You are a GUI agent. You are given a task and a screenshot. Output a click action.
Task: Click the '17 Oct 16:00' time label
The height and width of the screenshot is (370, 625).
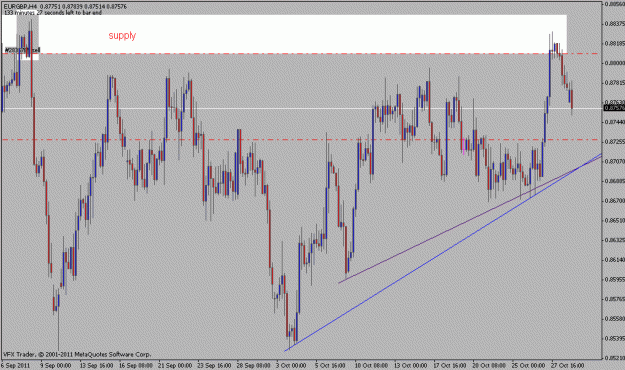(450, 365)
